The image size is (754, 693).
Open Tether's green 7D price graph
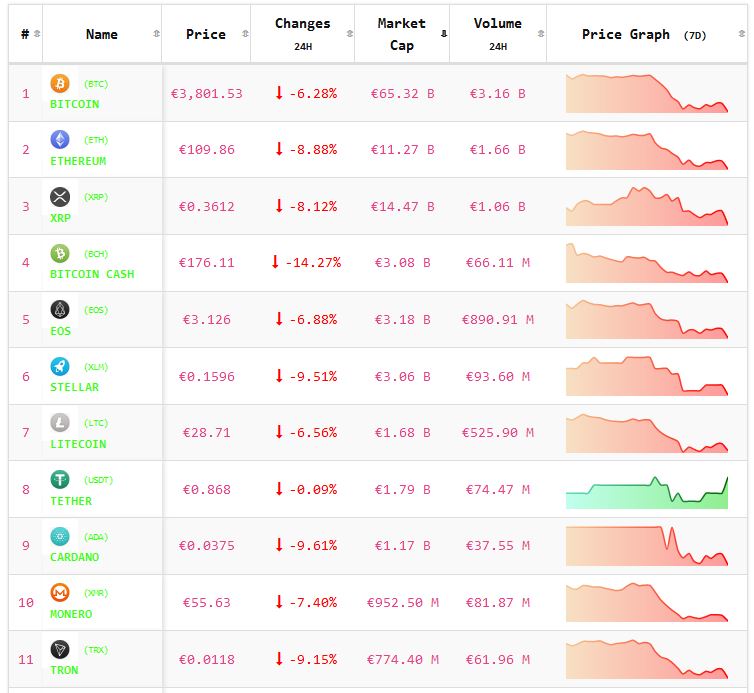point(646,490)
